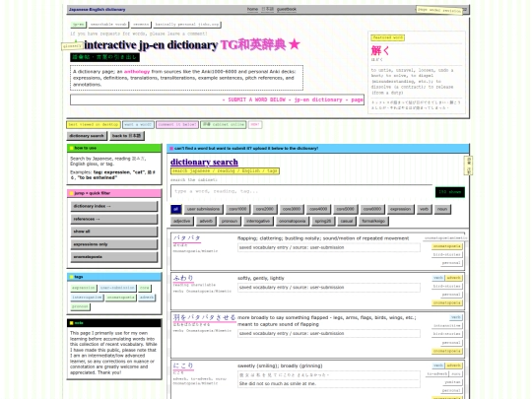This screenshot has height=399, width=532.
Task: Open dictionary index from quick filter
Action: tap(114, 206)
